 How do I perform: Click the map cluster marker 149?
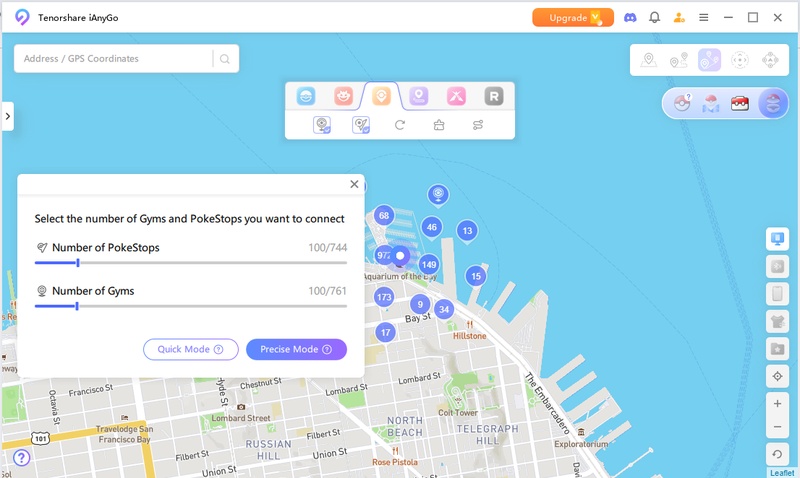429,264
